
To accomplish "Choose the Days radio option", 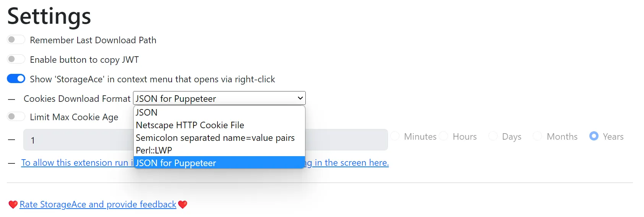I will (x=493, y=136).
